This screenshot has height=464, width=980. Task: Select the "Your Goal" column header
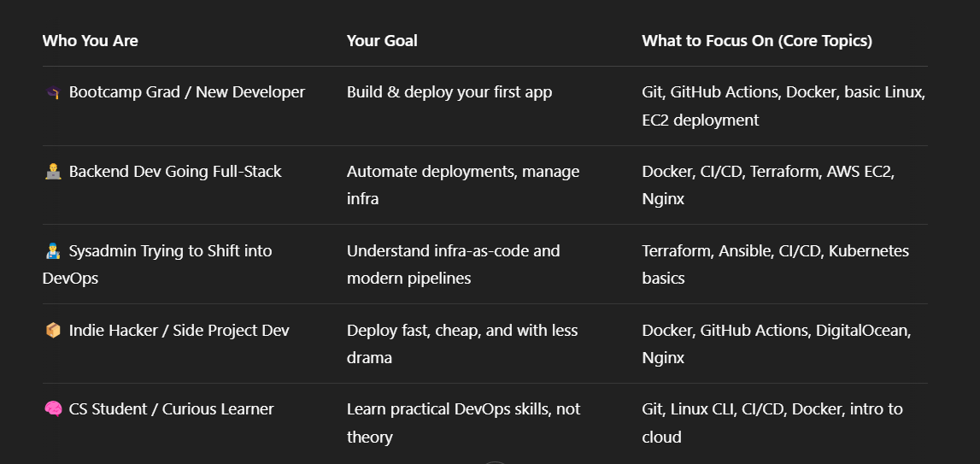(382, 41)
